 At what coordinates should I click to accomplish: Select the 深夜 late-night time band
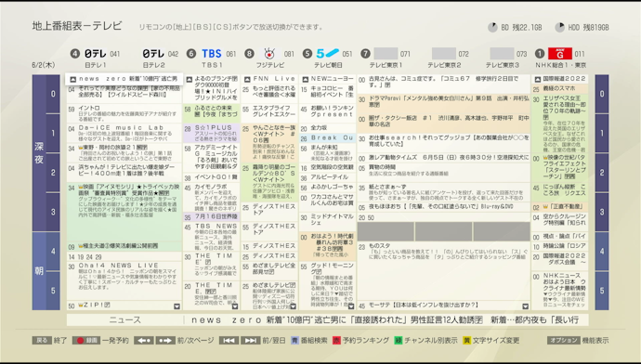39,153
